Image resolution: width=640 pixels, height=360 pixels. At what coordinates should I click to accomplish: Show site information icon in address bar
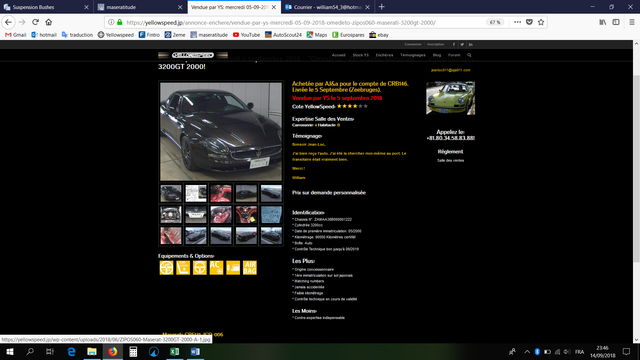tap(111, 22)
